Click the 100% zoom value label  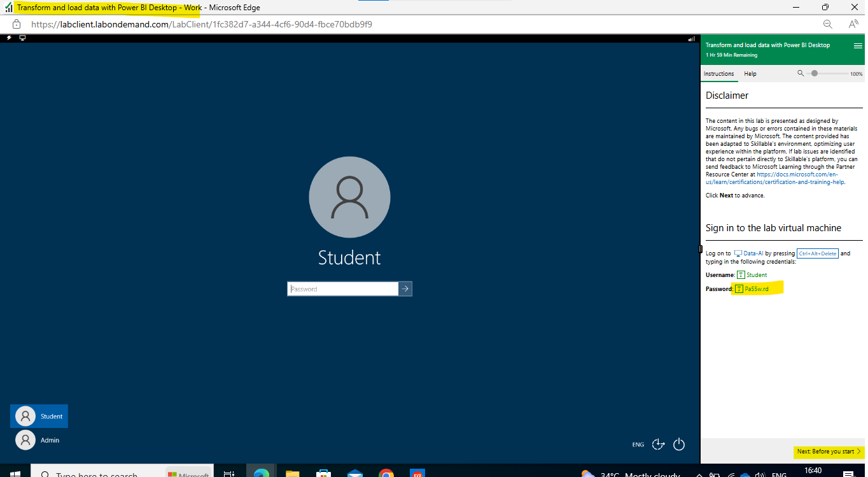[x=857, y=74]
